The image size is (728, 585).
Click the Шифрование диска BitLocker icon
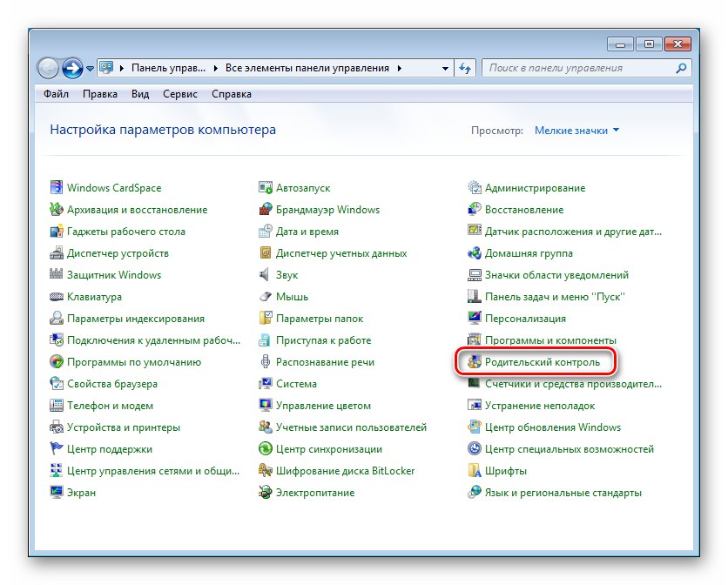265,470
